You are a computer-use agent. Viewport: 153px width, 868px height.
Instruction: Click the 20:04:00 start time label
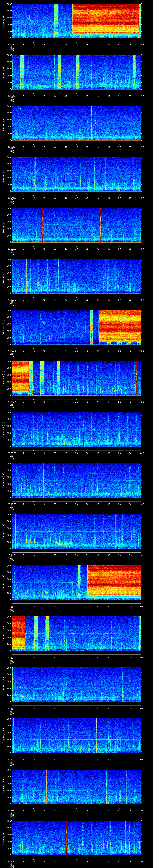[12, 198]
